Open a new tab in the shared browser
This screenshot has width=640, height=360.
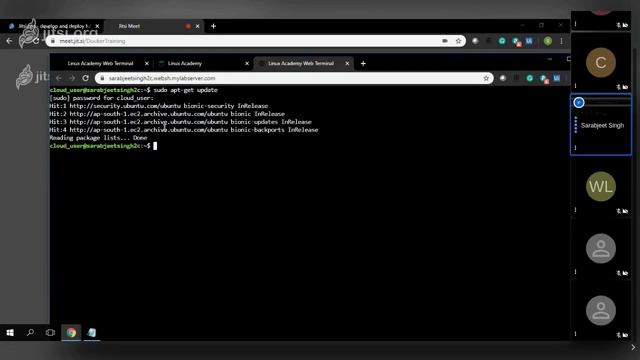point(363,63)
